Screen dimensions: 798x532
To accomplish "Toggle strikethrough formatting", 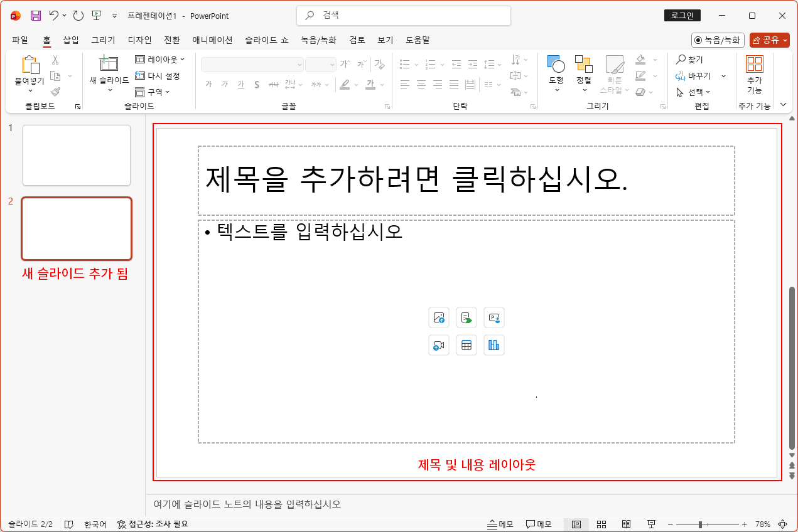I will (273, 85).
